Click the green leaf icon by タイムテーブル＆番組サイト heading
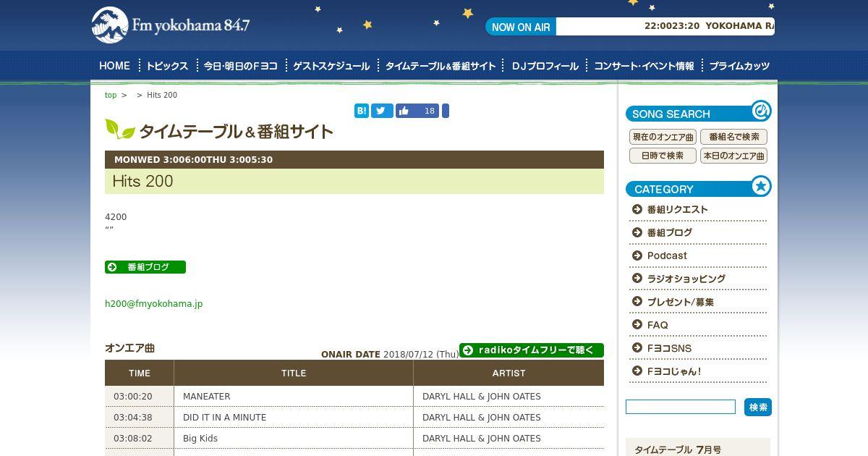The height and width of the screenshot is (456, 868). pos(120,129)
